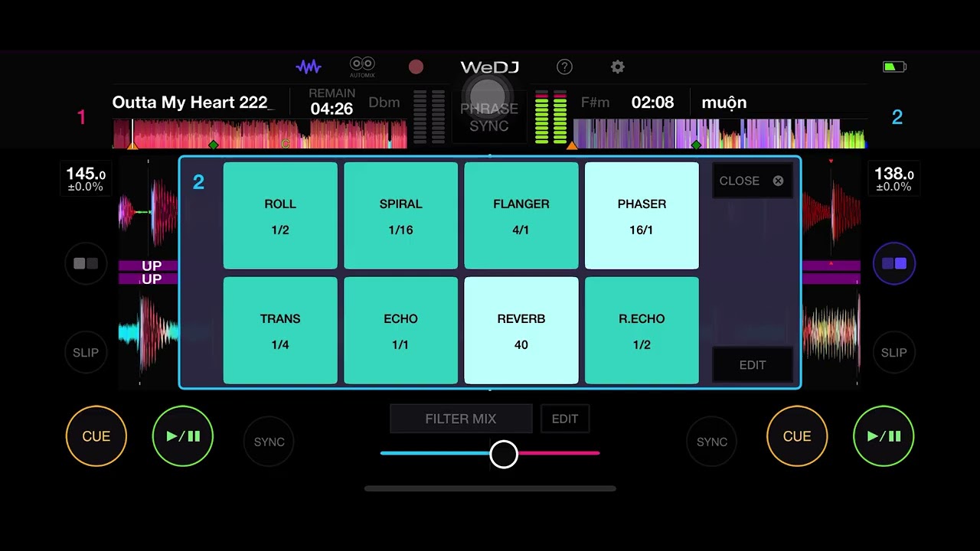The height and width of the screenshot is (551, 980).
Task: Open the waveform view icon
Action: 309,67
